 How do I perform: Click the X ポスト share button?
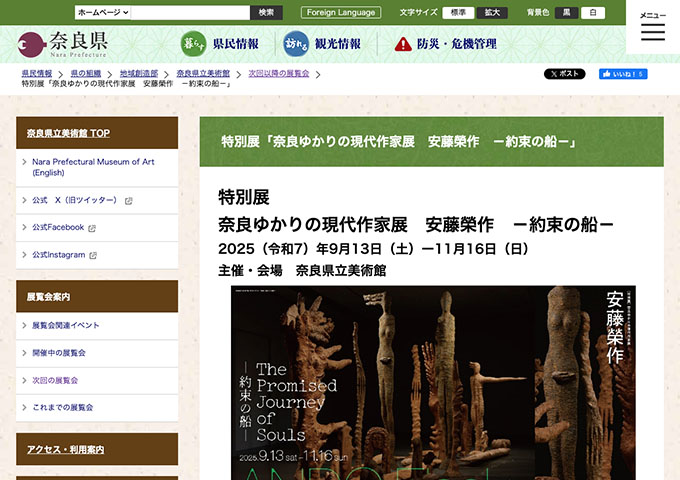click(x=564, y=74)
